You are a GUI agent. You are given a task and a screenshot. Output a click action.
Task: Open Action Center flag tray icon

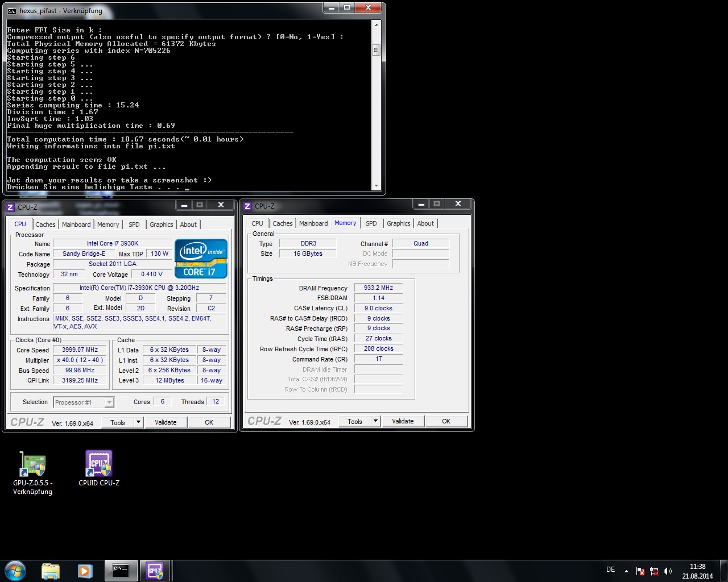[x=640, y=571]
